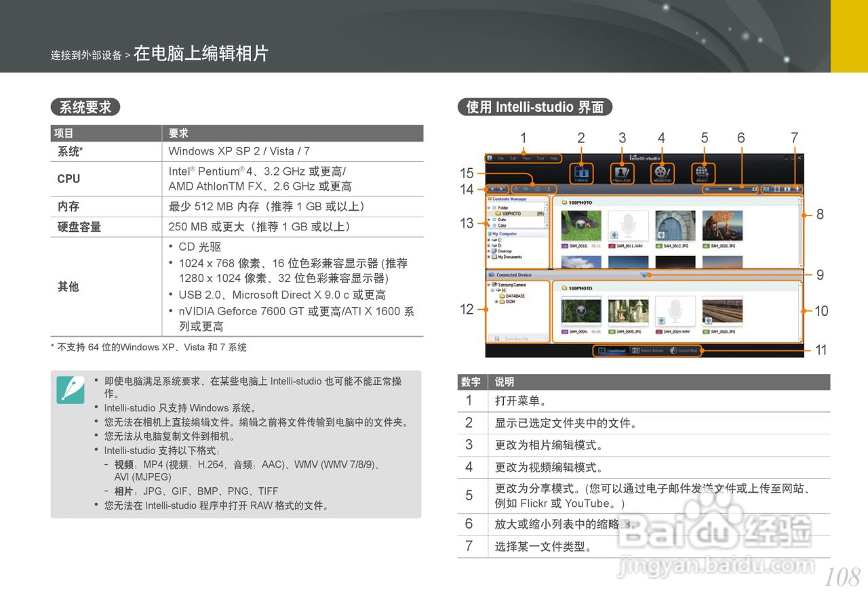Screen dimensions: 868x614
Task: Click the Connected Device header label
Action: [513, 275]
